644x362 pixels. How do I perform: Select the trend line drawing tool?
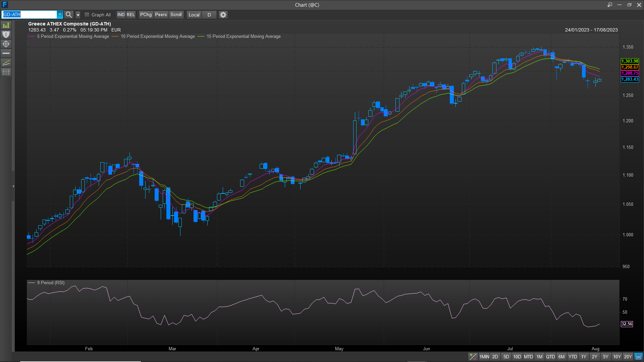point(6,63)
